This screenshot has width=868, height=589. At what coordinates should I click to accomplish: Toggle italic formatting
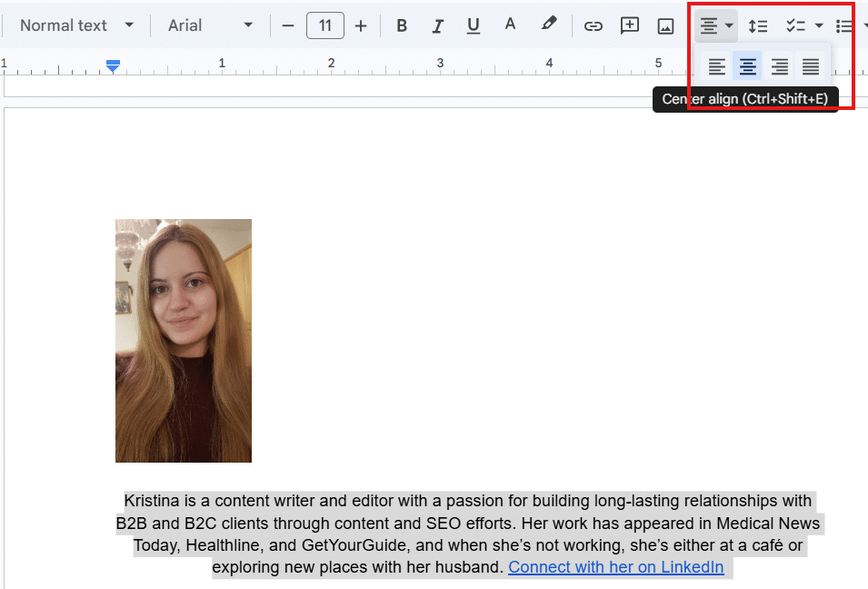pyautogui.click(x=437, y=25)
